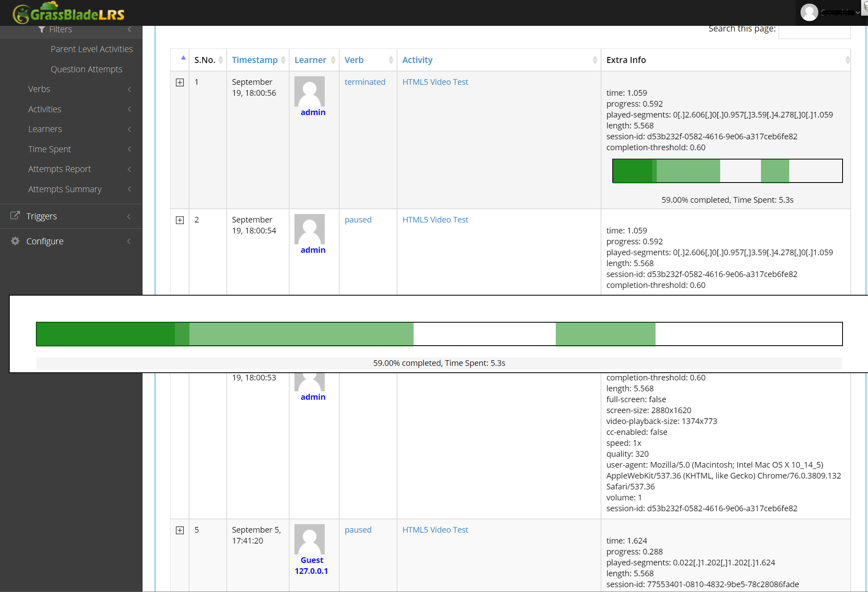Screen dimensions: 868x592
Task: Open HTML5 Video Test in row 2
Action: pyautogui.click(x=435, y=220)
